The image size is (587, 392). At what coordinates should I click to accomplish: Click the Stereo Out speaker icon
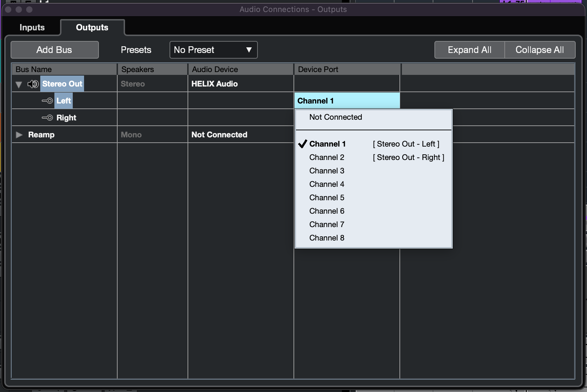[33, 84]
